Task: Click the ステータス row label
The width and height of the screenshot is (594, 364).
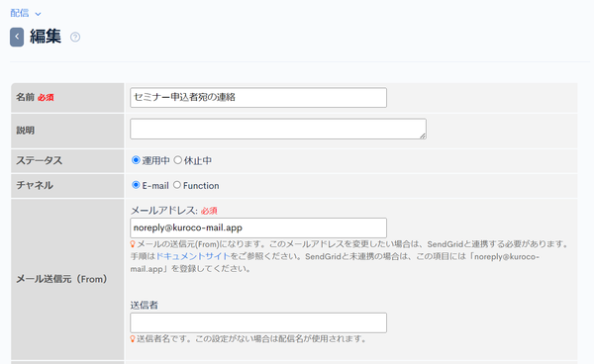Action: 39,160
